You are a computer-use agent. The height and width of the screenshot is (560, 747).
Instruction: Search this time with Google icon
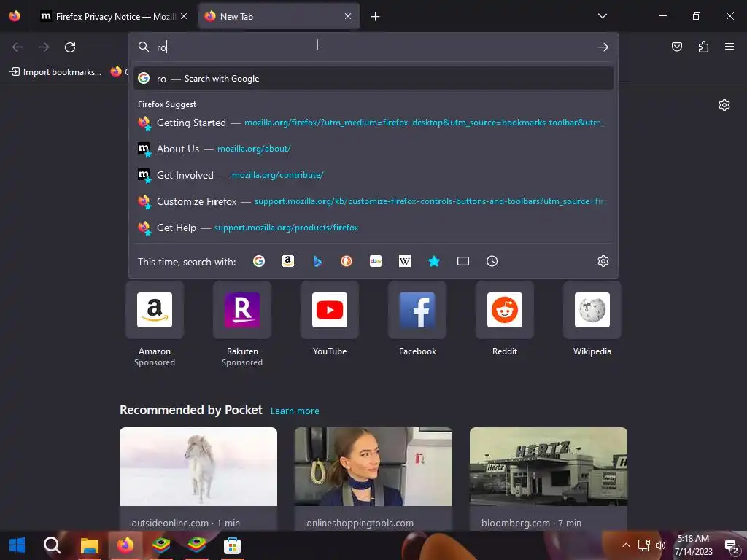(x=259, y=261)
